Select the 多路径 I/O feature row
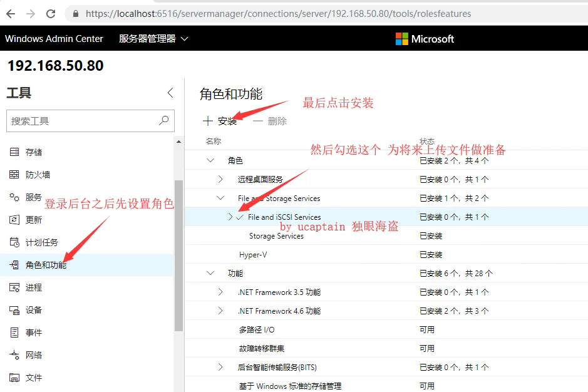The height and width of the screenshot is (392, 588). (x=386, y=329)
